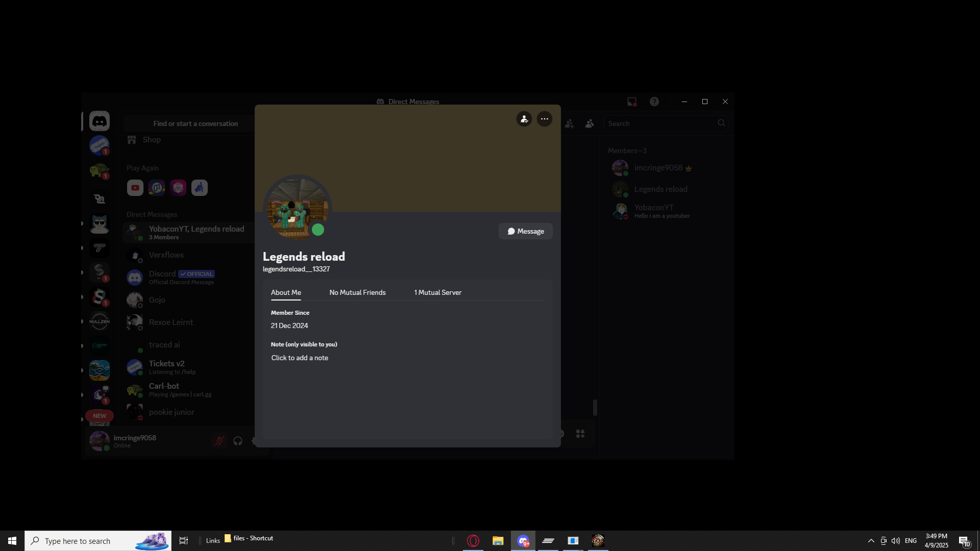Image resolution: width=980 pixels, height=551 pixels.
Task: Toggle the headphones deafen button
Action: (238, 441)
